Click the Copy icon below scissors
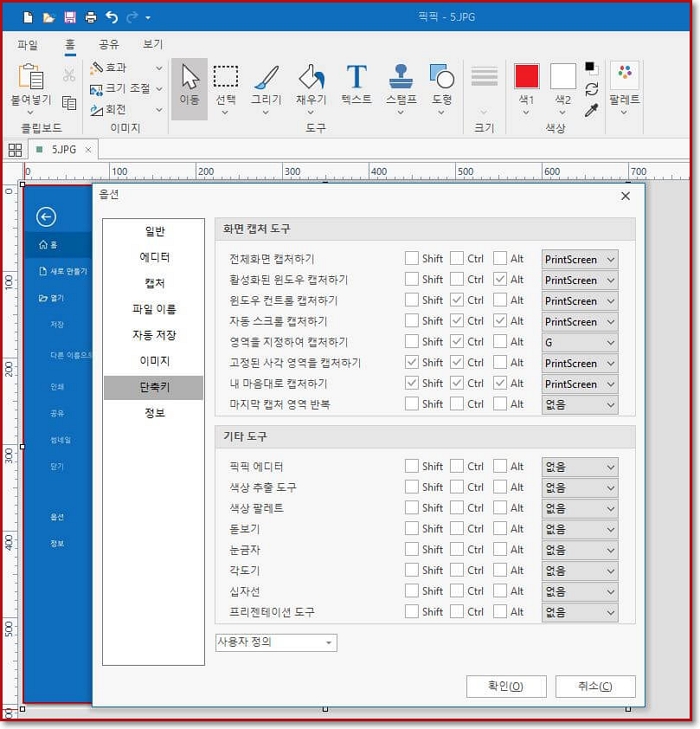This screenshot has width=700, height=729. (x=69, y=103)
